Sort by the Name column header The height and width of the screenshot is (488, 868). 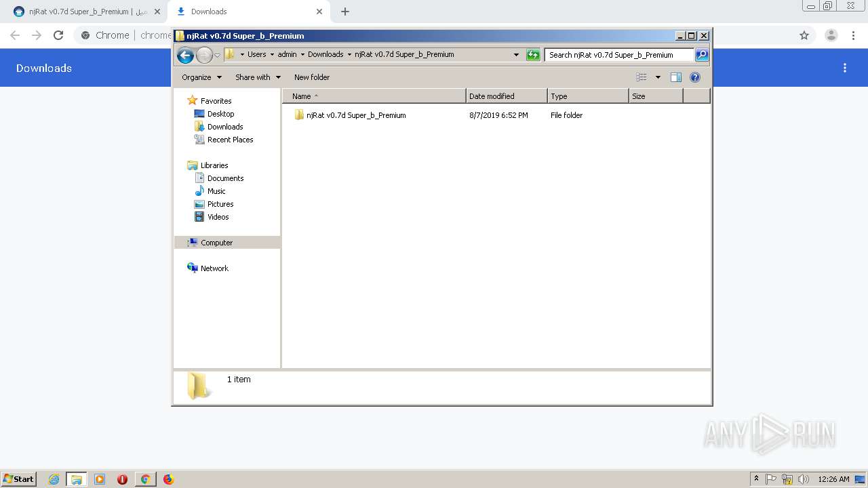[x=374, y=96]
